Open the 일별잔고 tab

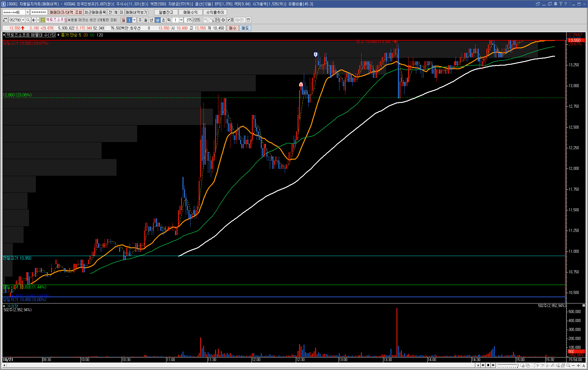click(166, 12)
